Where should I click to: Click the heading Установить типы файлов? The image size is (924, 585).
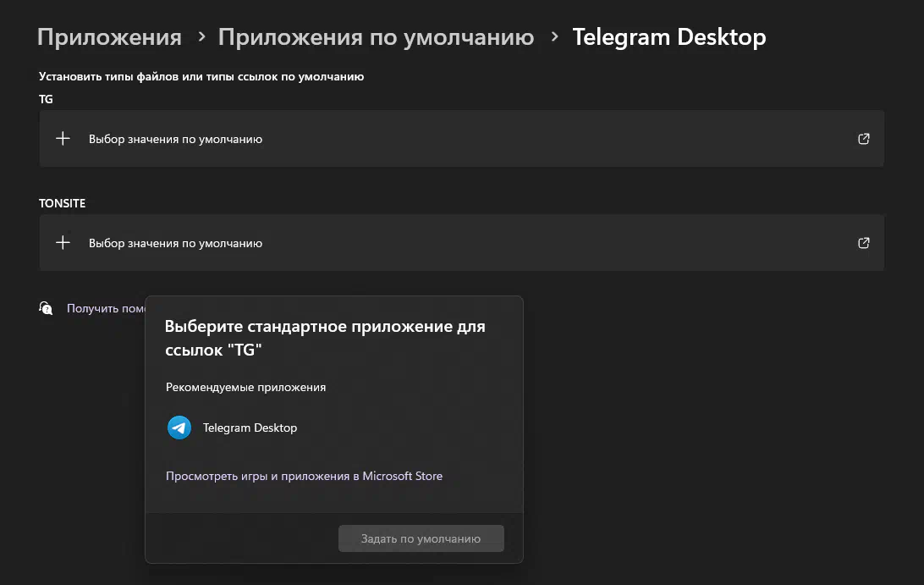tap(201, 77)
